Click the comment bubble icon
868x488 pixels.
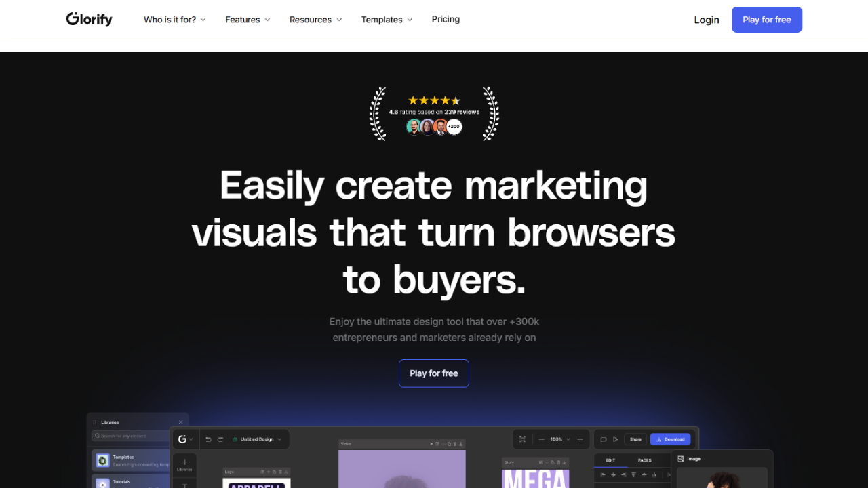click(x=604, y=439)
